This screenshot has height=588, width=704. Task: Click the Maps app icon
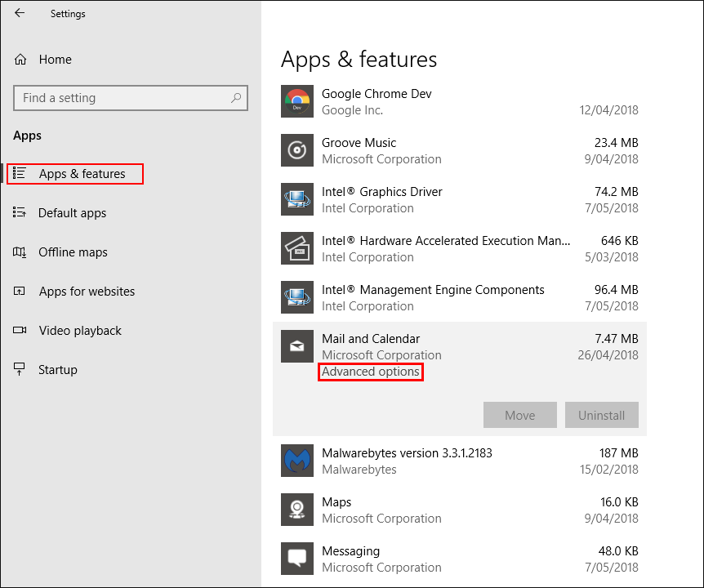(297, 510)
